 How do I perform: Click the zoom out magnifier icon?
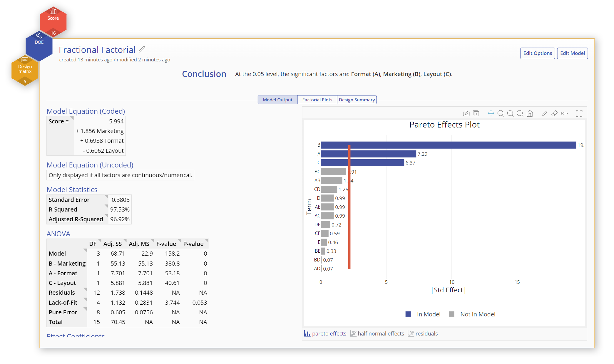click(501, 113)
